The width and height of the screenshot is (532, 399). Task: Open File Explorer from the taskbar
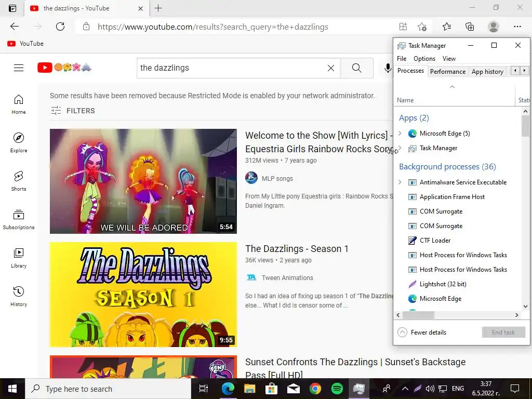tap(250, 389)
